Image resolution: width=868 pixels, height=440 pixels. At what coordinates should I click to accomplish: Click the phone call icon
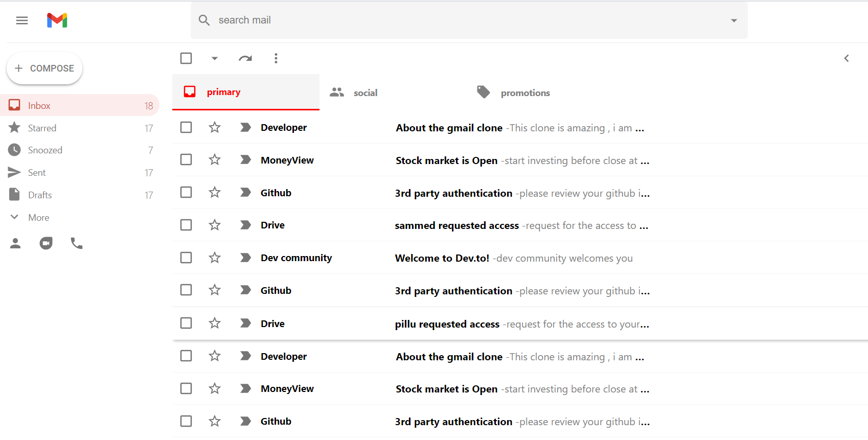pyautogui.click(x=77, y=243)
